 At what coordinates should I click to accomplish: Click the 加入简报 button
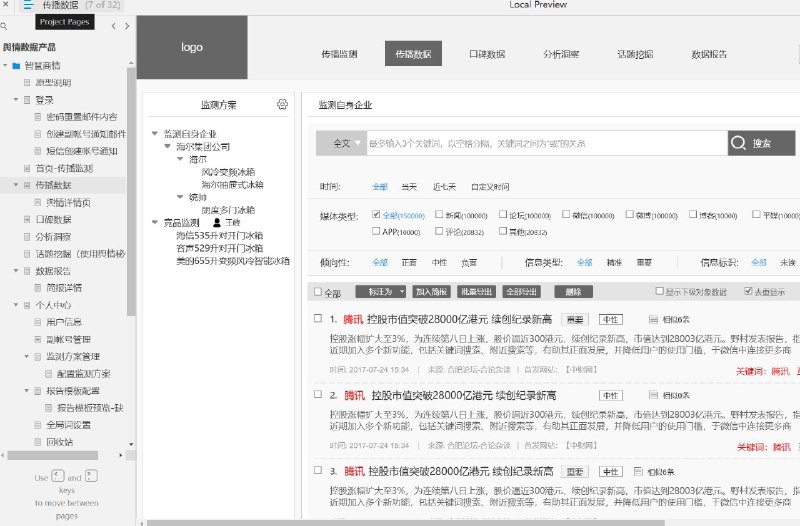point(431,292)
